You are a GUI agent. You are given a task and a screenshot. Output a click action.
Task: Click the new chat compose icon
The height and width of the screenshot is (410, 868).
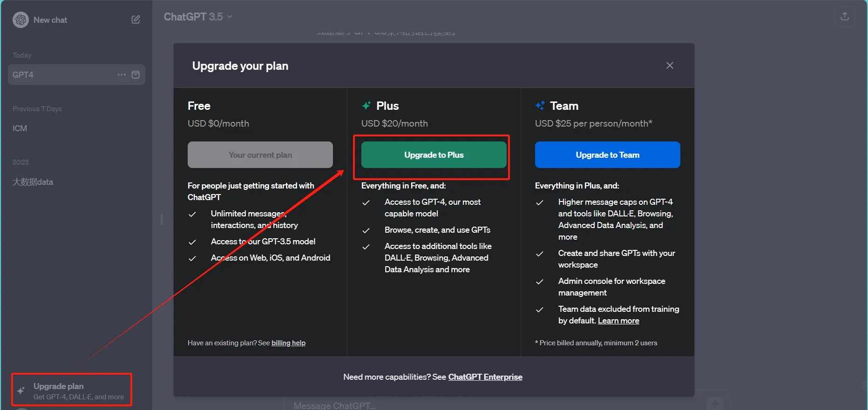point(136,20)
